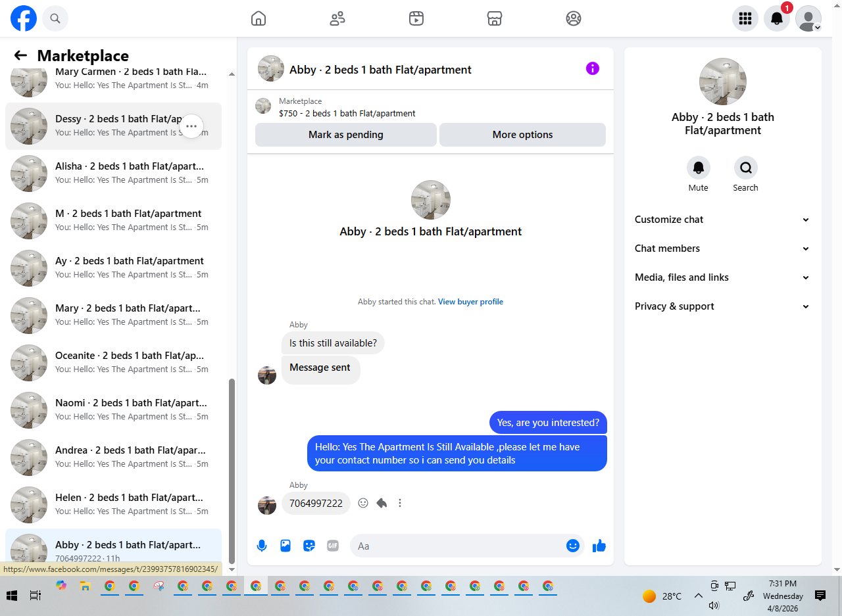Open the account profile avatar menu
Viewport: 842px width, 616px height.
point(808,18)
